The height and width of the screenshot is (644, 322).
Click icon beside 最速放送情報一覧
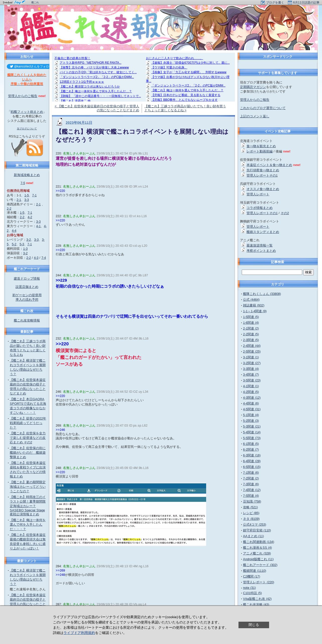click(243, 245)
